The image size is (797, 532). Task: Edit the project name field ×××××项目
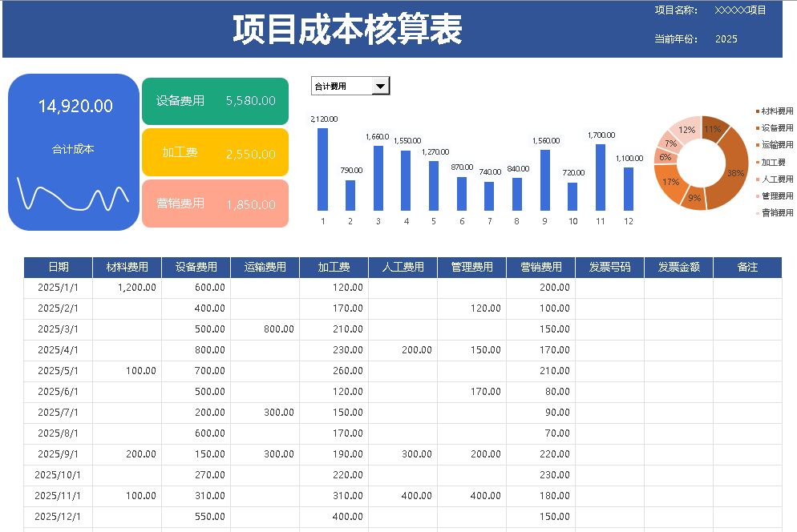click(x=740, y=10)
